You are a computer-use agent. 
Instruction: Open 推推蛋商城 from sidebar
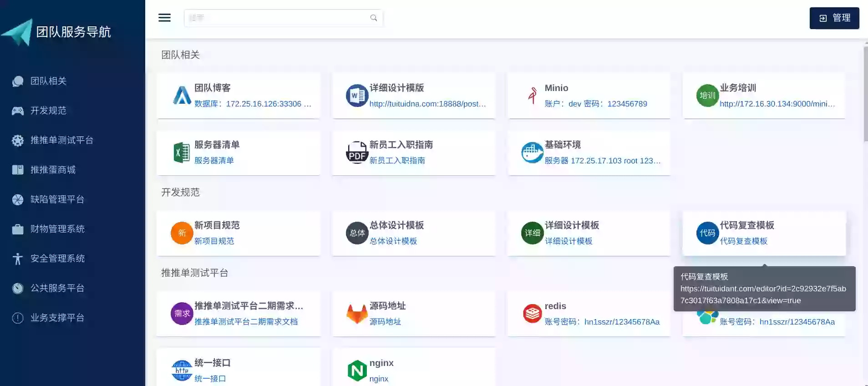(53, 170)
